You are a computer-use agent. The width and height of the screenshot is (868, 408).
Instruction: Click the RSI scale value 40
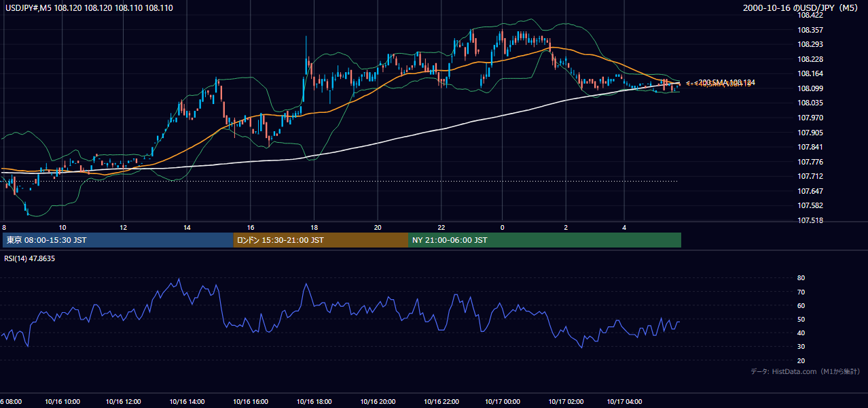pos(801,333)
